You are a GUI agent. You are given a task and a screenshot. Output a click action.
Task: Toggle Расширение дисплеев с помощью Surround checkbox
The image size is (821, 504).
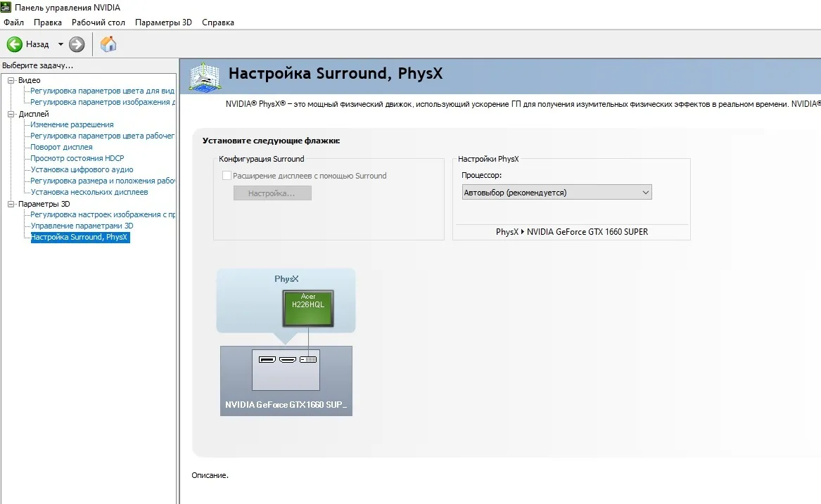click(227, 176)
